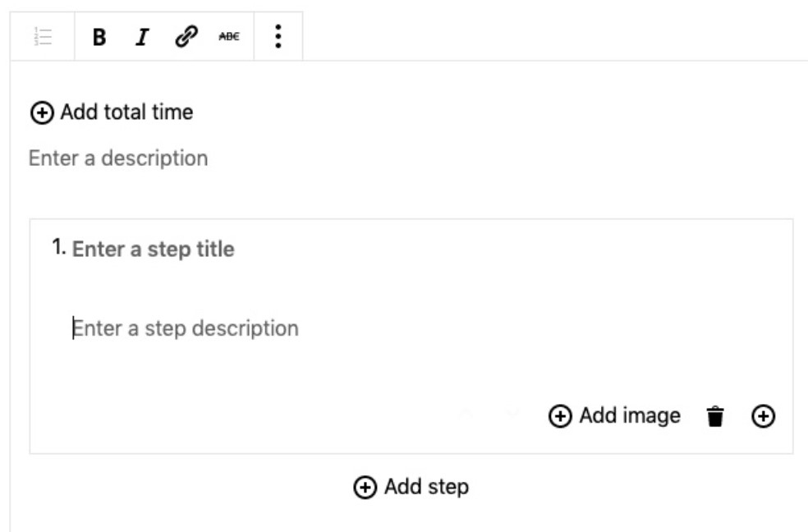Insert a step using the bottom-right plus icon
Image resolution: width=808 pixels, height=532 pixels.
click(763, 417)
